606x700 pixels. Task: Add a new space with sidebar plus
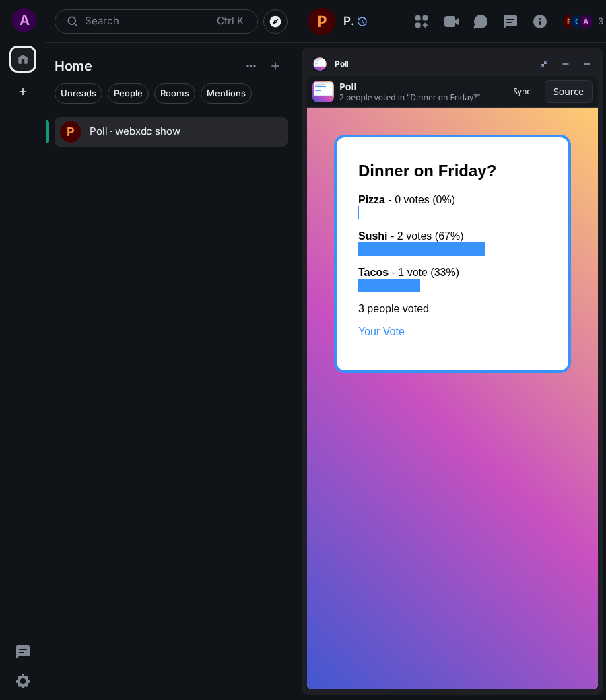23,92
